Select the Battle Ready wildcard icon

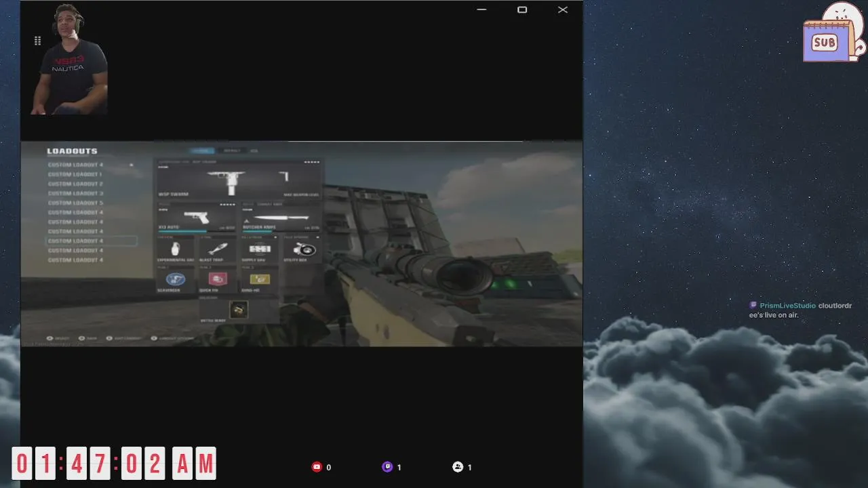point(238,310)
